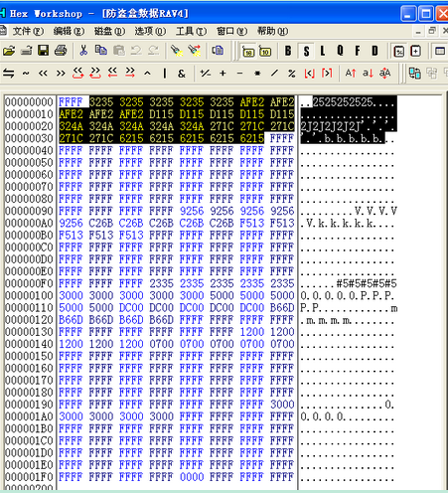The image size is (448, 493).
Task: Click the Print icon in the toolbar
Action: pos(61,51)
